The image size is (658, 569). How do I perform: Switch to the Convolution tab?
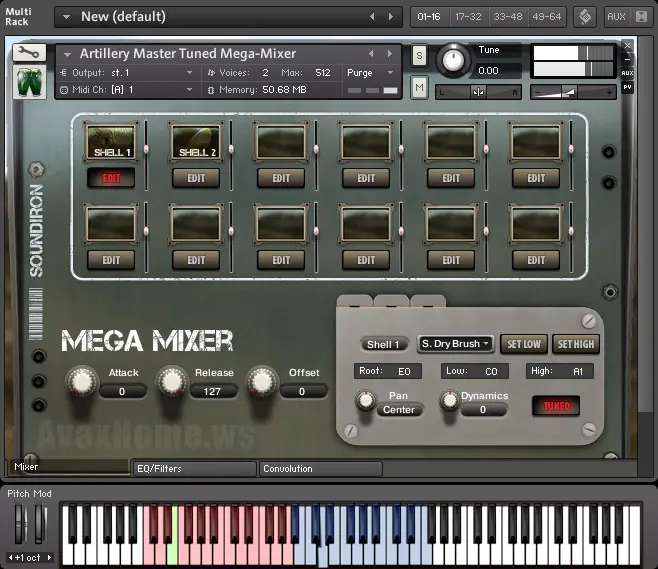click(321, 469)
